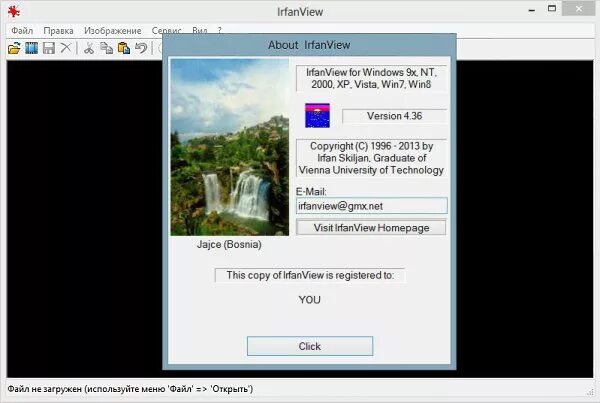600x403 pixels.
Task: Open the ? help menu
Action: coord(220,31)
